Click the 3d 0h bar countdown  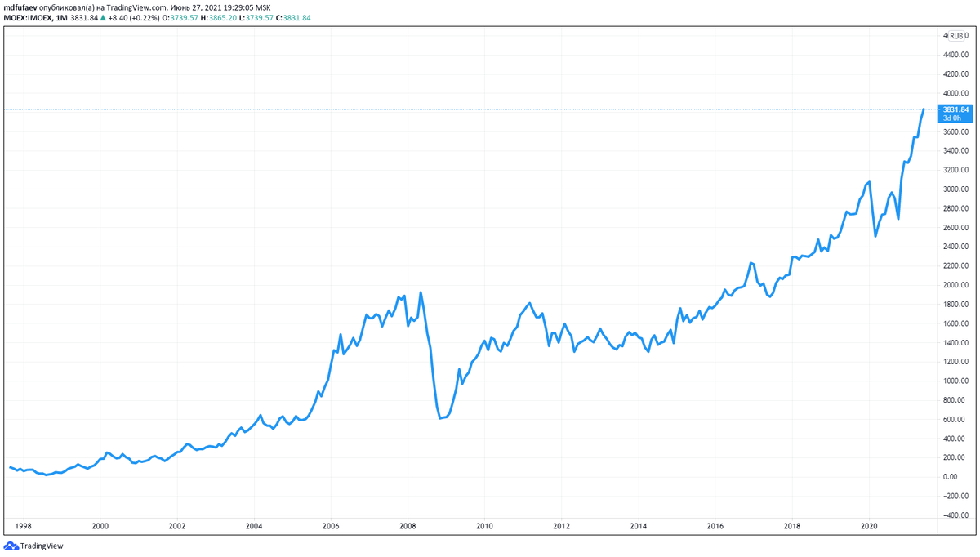pyautogui.click(x=953, y=118)
